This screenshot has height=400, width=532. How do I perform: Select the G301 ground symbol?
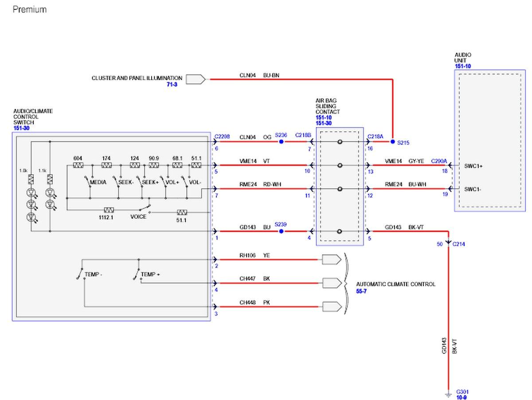pyautogui.click(x=448, y=392)
